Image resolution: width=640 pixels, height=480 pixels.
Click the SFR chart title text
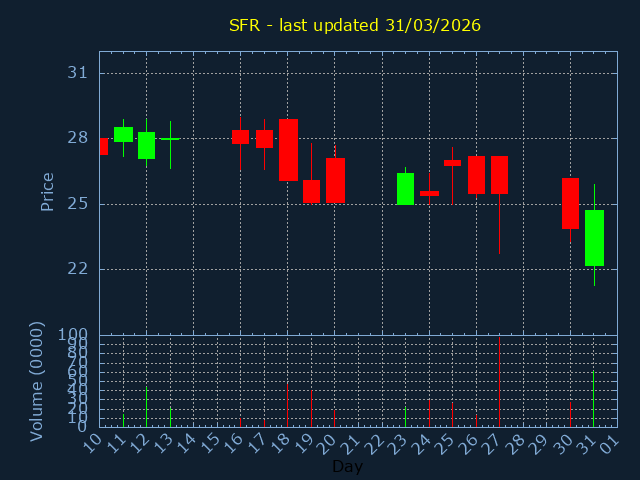[355, 25]
